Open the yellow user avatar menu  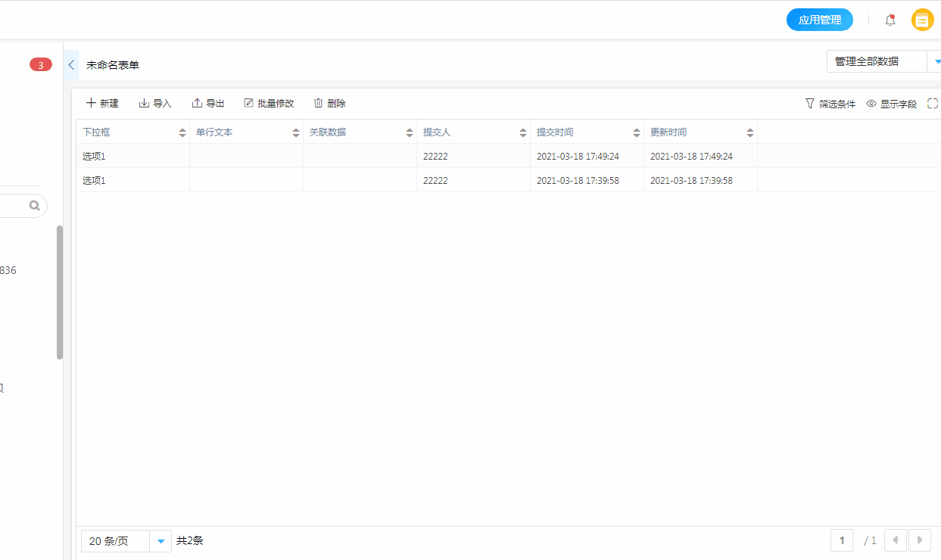click(x=922, y=20)
